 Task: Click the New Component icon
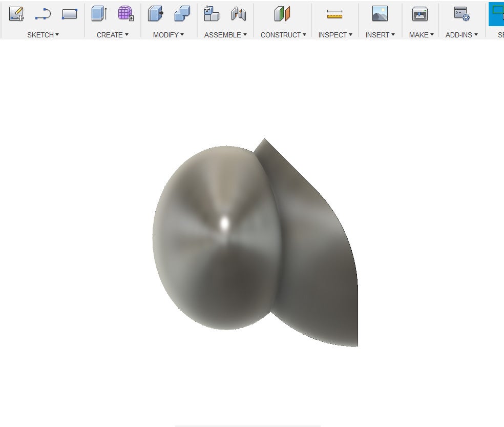click(211, 14)
